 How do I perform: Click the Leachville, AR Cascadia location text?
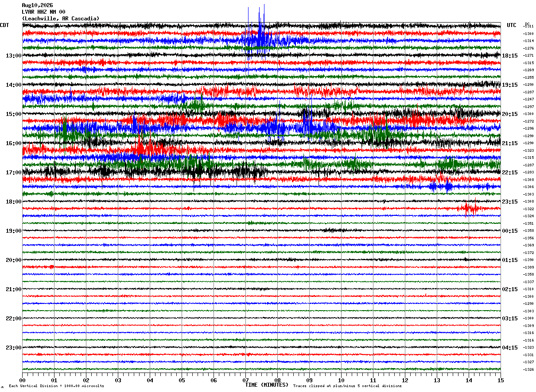coord(61,19)
